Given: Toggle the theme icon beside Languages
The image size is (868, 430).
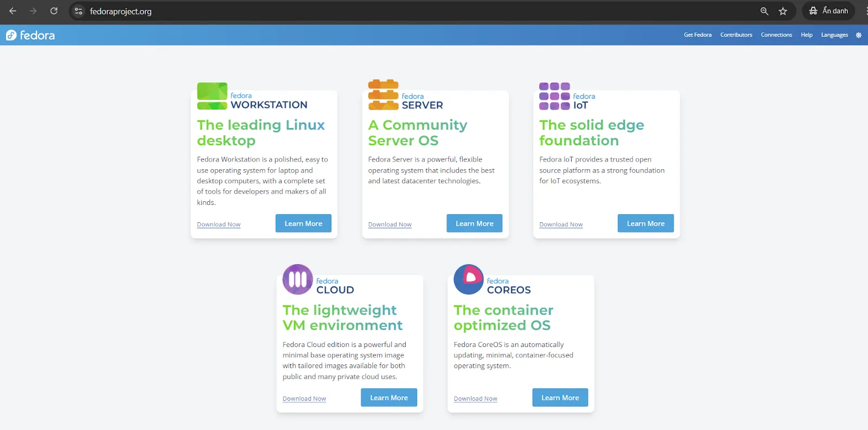Looking at the screenshot, I should pos(859,35).
